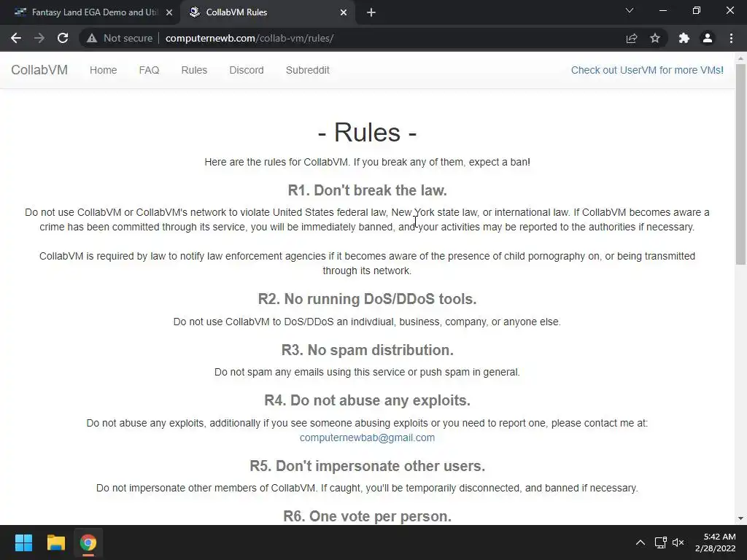Click the heading R5. Don't impersonate other users.
The width and height of the screenshot is (747, 560).
(368, 466)
